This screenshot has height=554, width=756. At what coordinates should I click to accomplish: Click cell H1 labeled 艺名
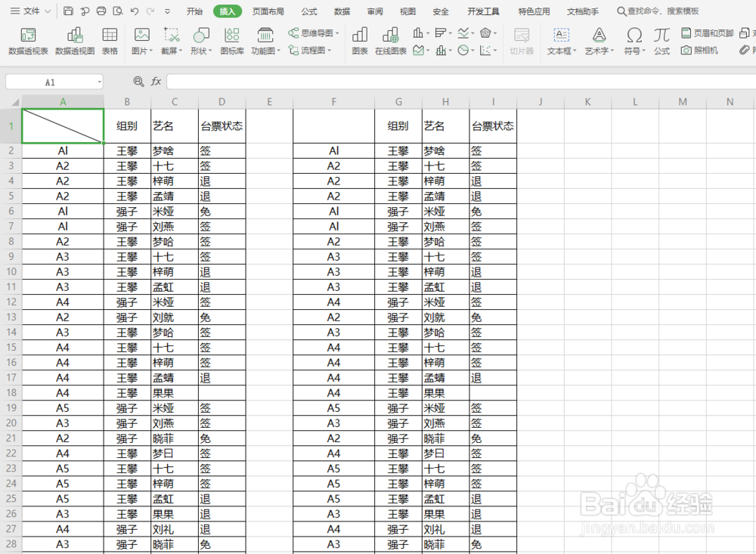[445, 126]
